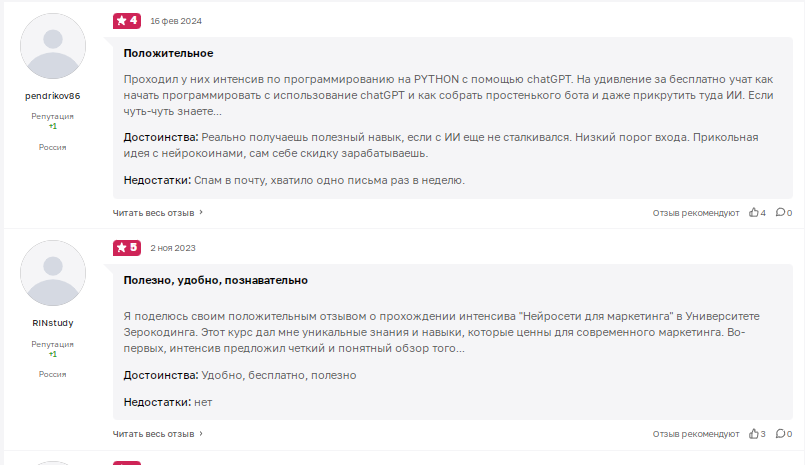
Task: Open the RINstudy username profile link
Action: (x=53, y=323)
